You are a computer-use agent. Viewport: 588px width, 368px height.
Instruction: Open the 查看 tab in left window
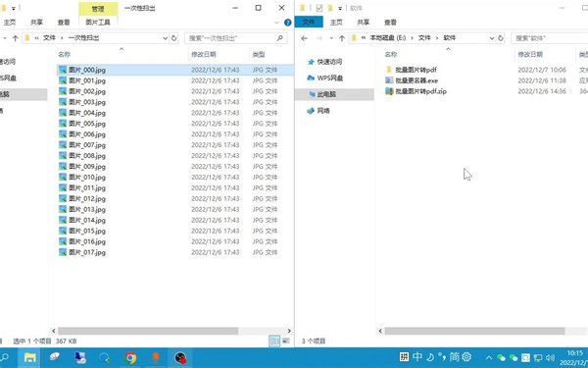(64, 23)
